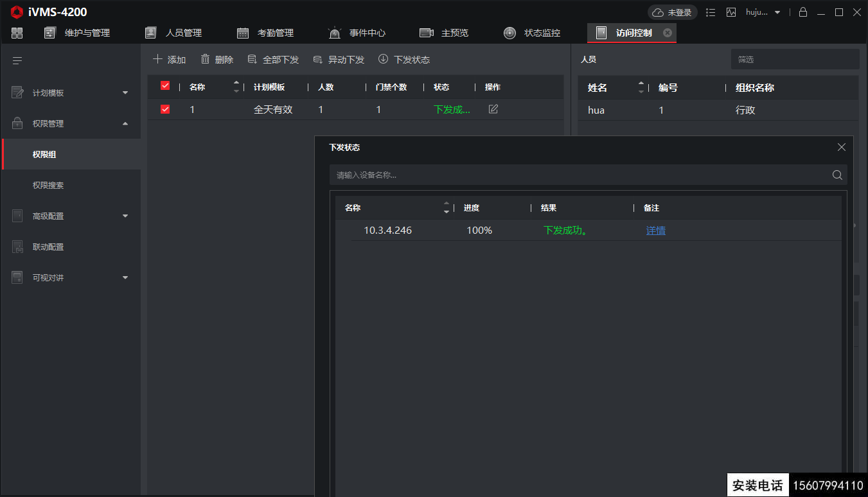Click the 计划模板 column header
Viewport: 868px width, 497px height.
pos(269,87)
